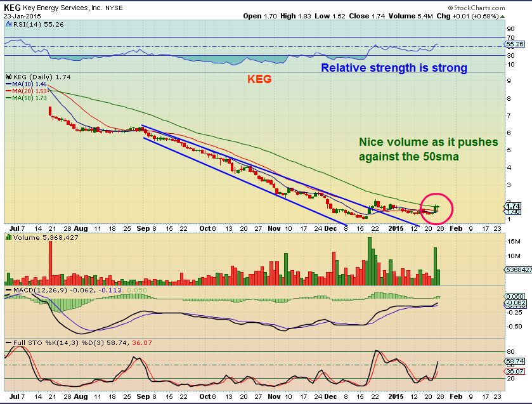Screen dimensions: 532x404
Task: Click the 0.050 histogram axis value tag
Action: 515,296
